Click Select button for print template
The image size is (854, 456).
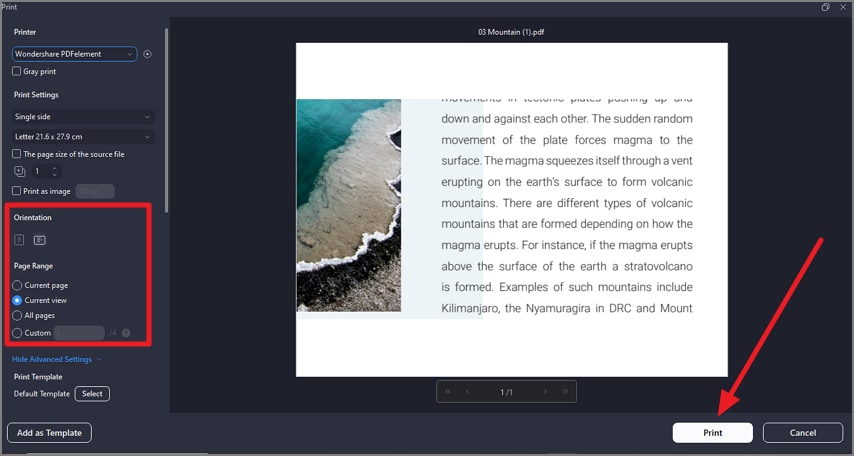point(92,394)
